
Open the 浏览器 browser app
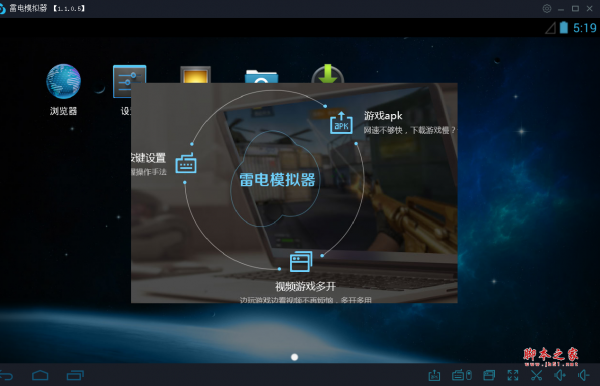(x=63, y=81)
